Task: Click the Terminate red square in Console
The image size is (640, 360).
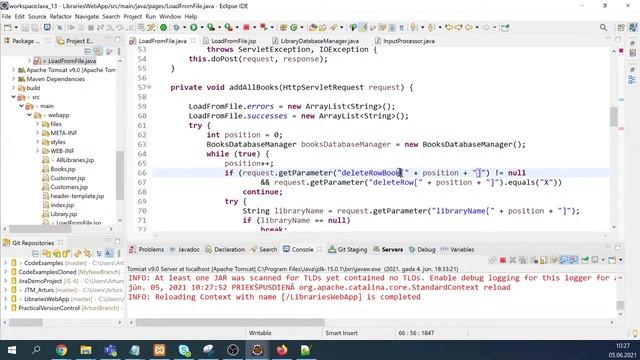Action: [503, 260]
